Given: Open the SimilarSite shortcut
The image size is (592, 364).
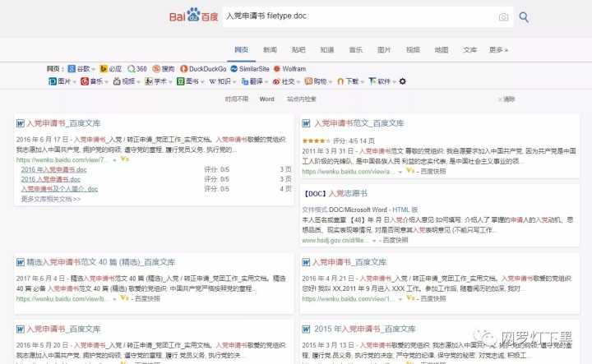Looking at the screenshot, I should (250, 69).
